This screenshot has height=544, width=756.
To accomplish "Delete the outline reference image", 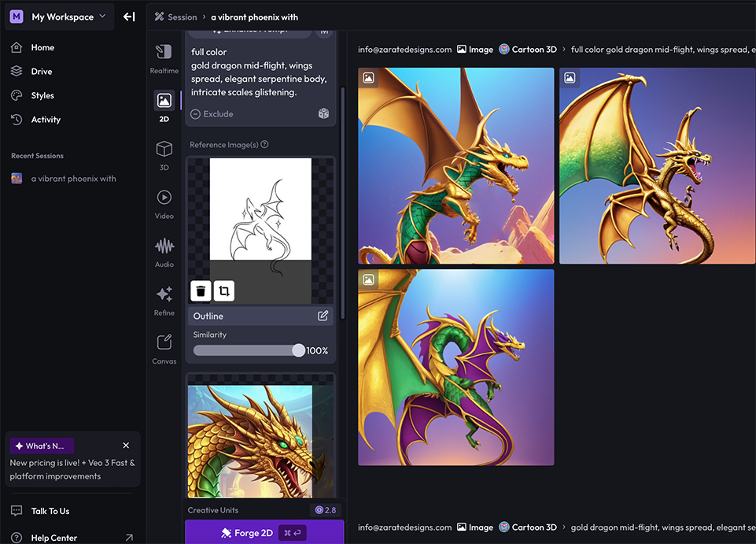I will coord(201,291).
